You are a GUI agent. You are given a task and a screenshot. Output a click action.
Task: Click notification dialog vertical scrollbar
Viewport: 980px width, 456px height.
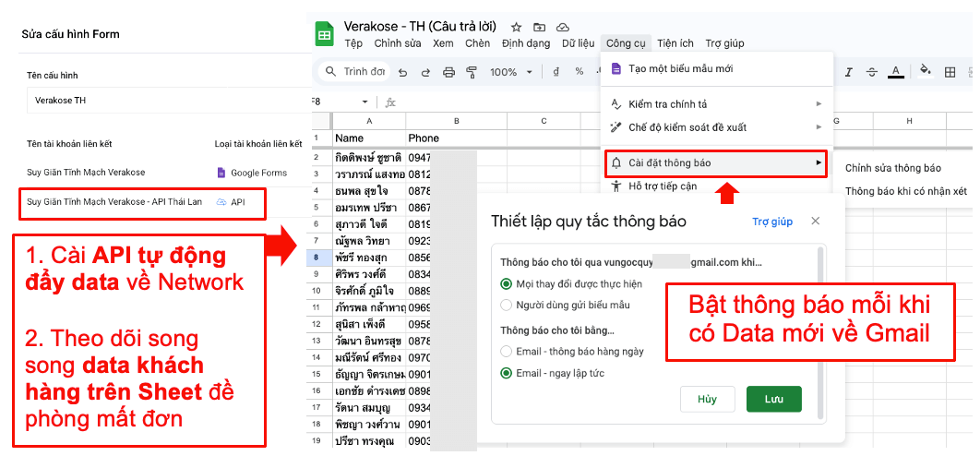pos(821,331)
